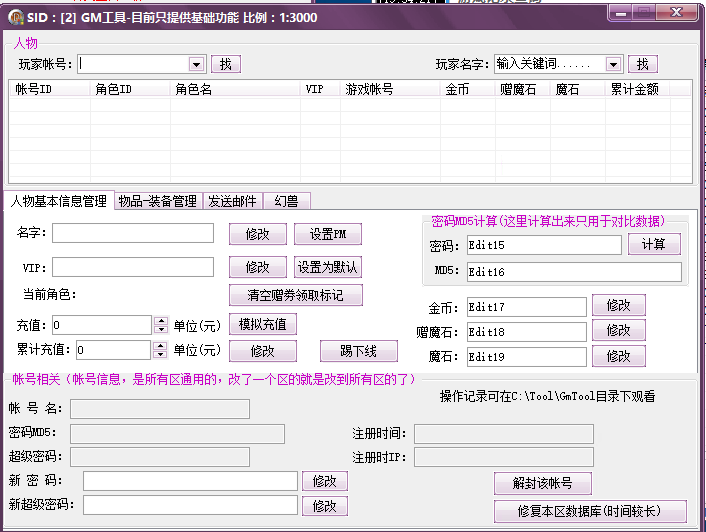Image resolution: width=706 pixels, height=532 pixels.
Task: Focus the 新密码 input field
Action: [190, 481]
